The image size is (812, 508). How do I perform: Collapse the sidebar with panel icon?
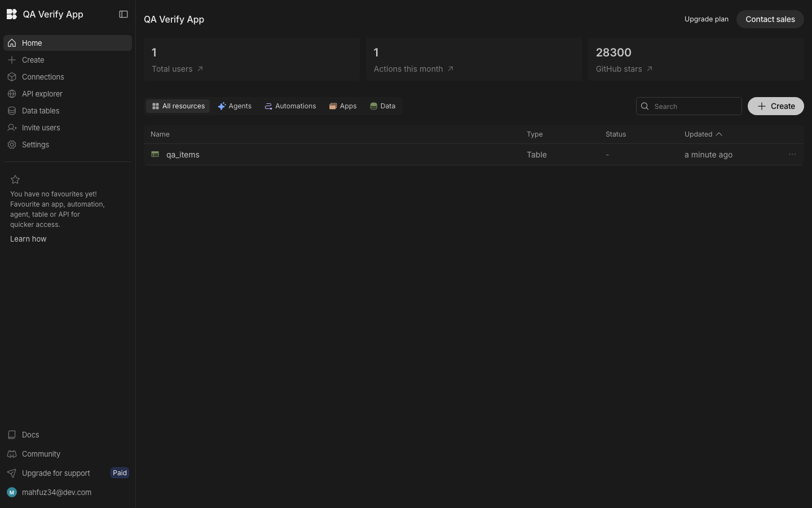(123, 14)
